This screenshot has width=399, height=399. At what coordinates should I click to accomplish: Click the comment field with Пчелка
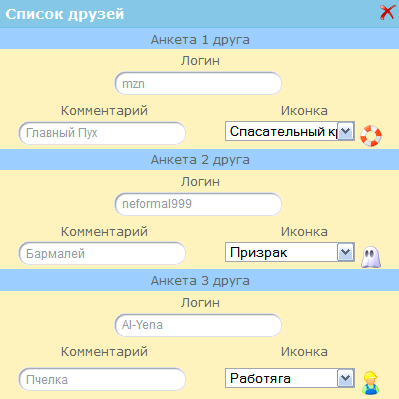coord(102,379)
